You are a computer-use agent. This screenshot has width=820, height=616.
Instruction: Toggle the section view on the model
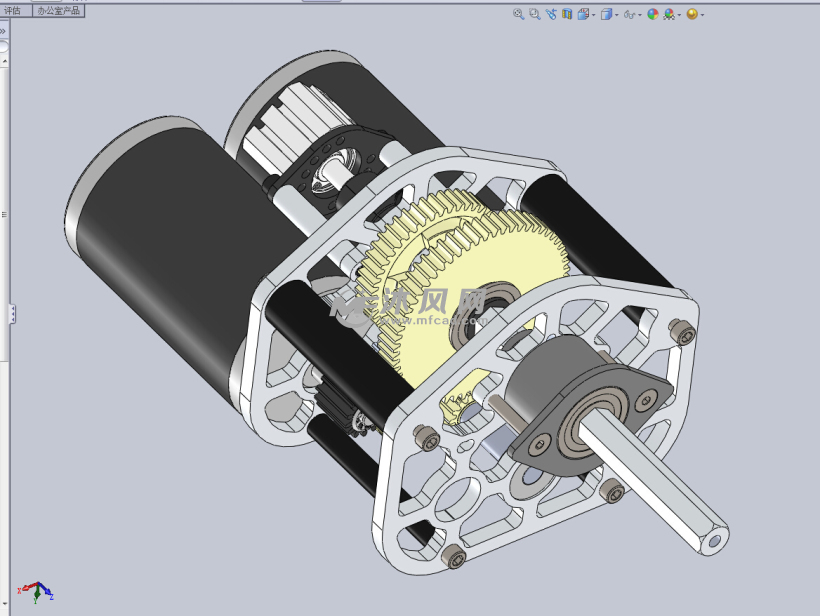tap(567, 14)
